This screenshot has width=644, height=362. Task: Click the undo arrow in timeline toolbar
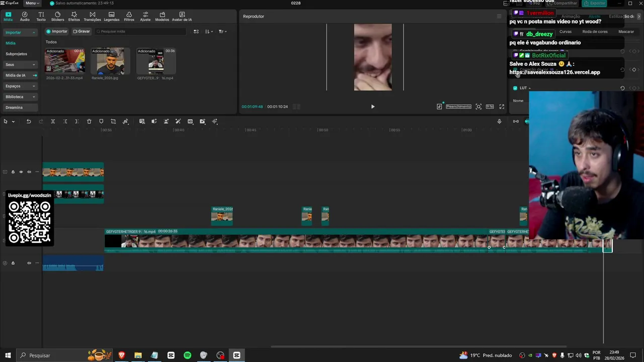[x=29, y=121]
